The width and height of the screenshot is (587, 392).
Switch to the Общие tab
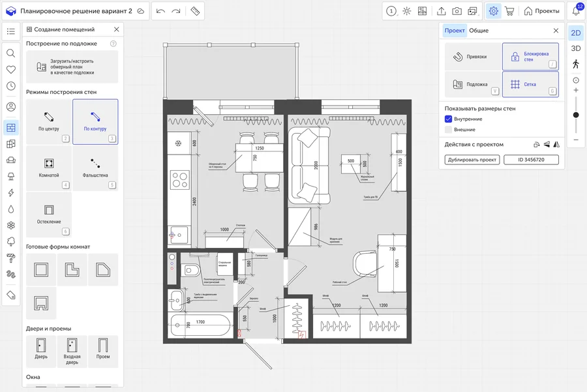[x=479, y=31]
